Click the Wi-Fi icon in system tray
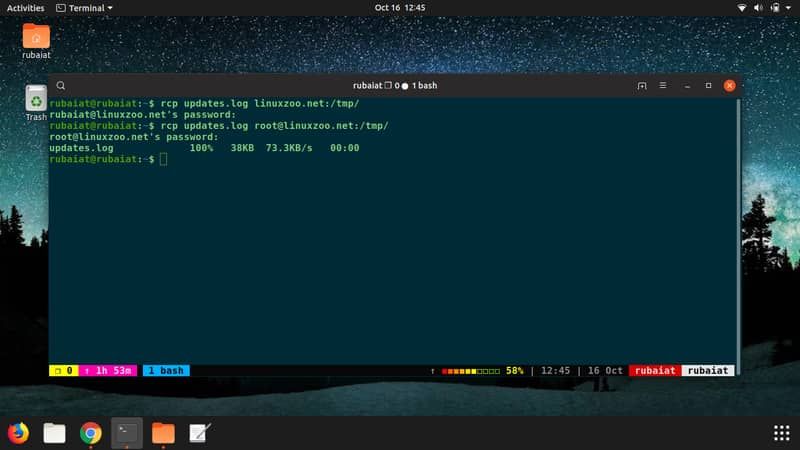Screen dimensions: 800x450 tap(743, 7)
